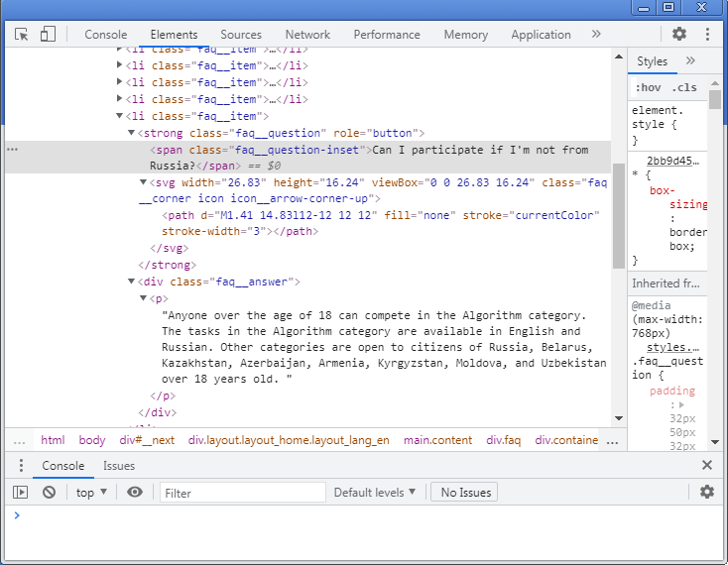Image resolution: width=728 pixels, height=565 pixels.
Task: Click the element.style rule block
Action: (667, 125)
